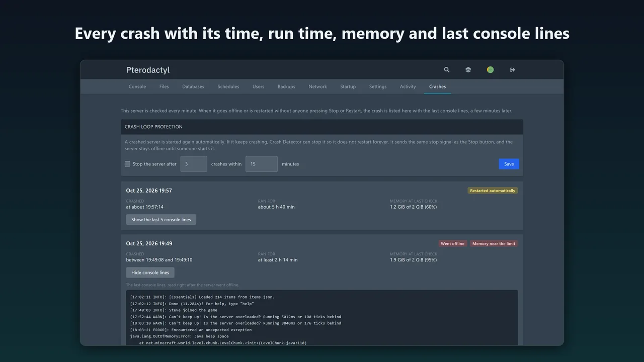Switch to the Console tab

[137, 86]
